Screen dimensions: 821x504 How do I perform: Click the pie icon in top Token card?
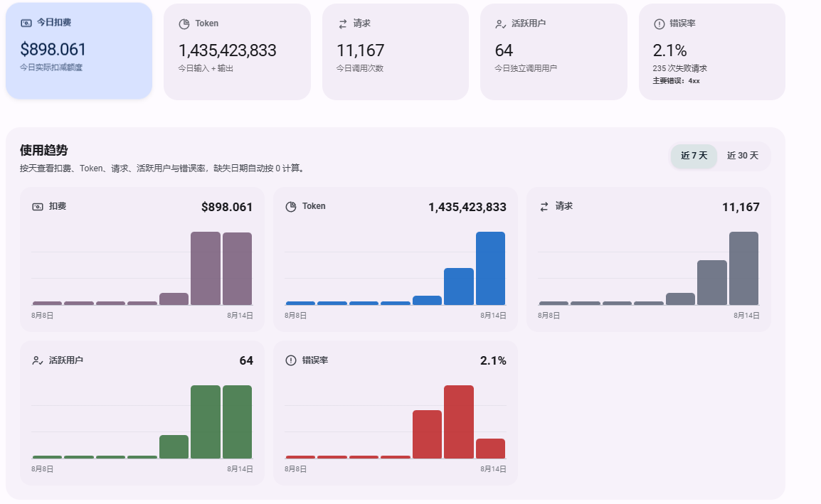click(184, 24)
